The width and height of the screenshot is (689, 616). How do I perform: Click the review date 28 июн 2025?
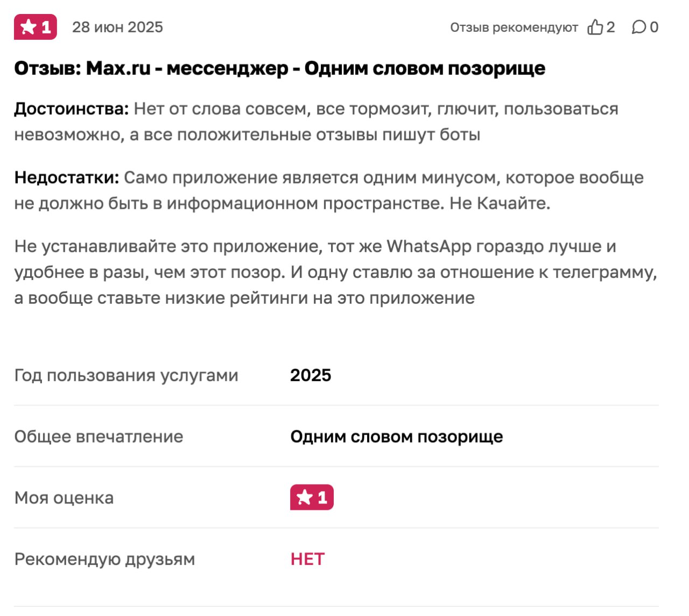pos(117,27)
